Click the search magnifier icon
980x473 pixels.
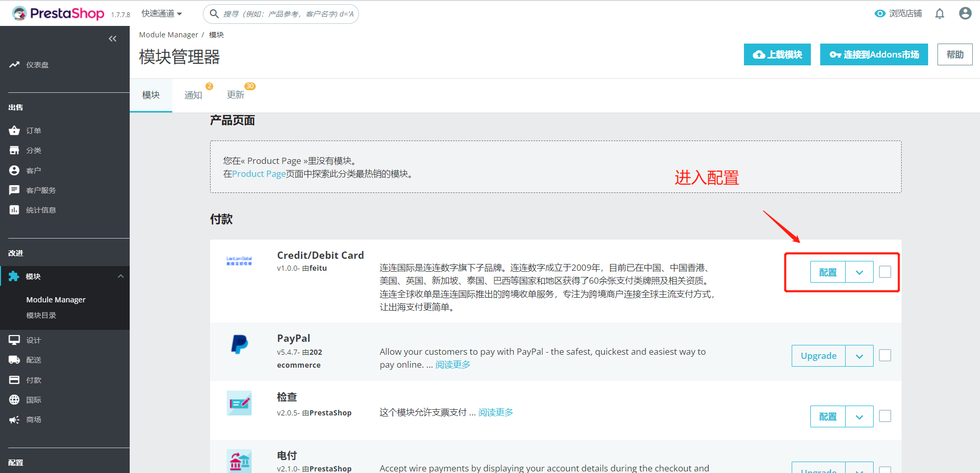pyautogui.click(x=214, y=14)
